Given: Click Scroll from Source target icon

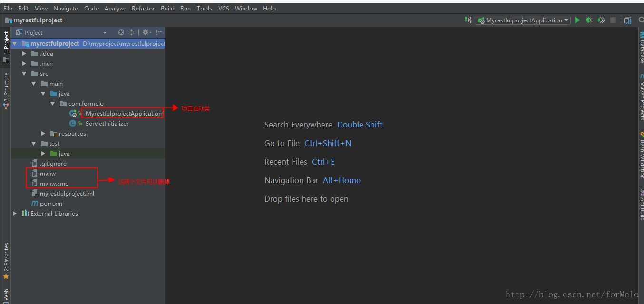Looking at the screenshot, I should coord(121,32).
